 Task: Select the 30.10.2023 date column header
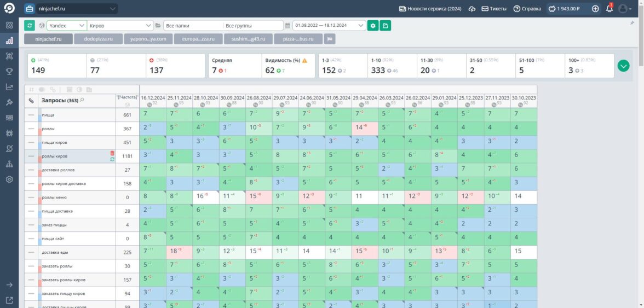(524, 101)
